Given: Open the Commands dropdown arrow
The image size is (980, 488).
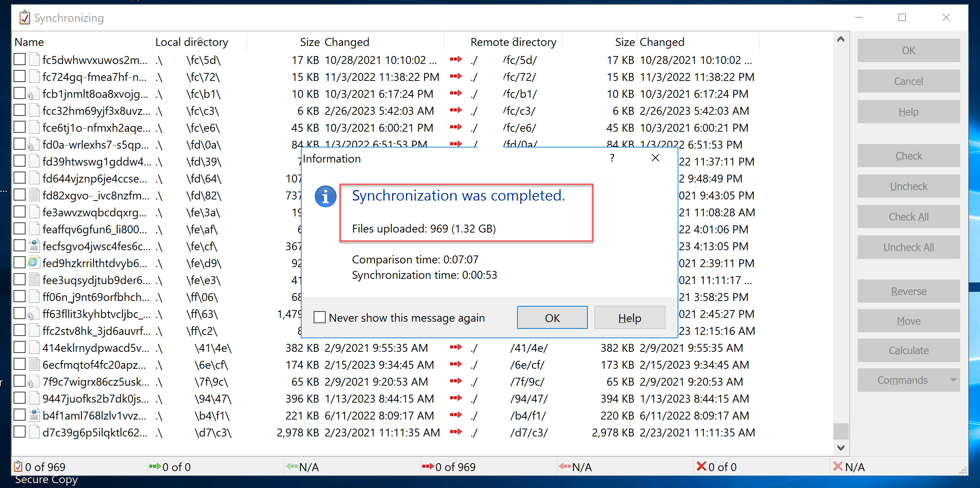Looking at the screenshot, I should pos(953,380).
